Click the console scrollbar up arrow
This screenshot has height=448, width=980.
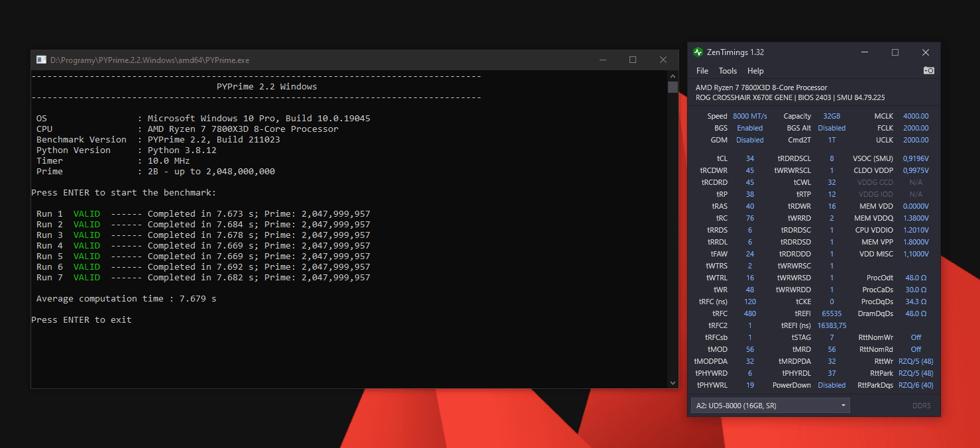coord(673,76)
